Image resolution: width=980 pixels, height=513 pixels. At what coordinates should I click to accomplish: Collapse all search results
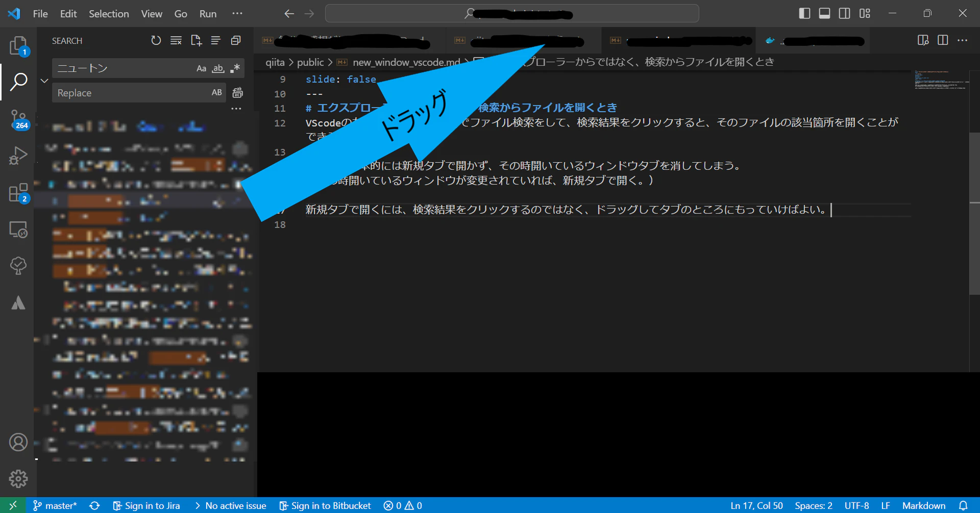[236, 40]
